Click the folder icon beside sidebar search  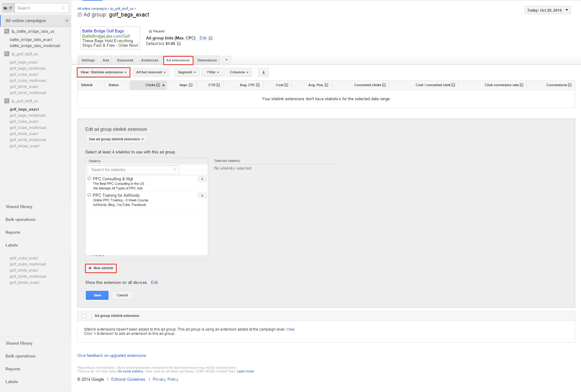pyautogui.click(x=6, y=8)
